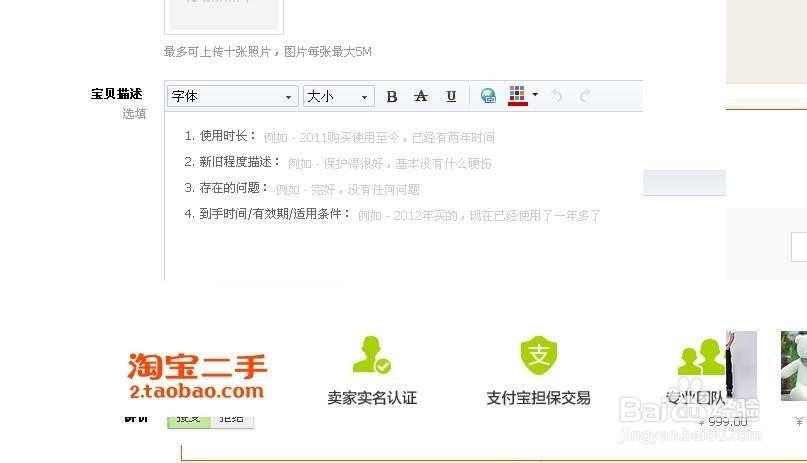
Task: Click the 淘宝二手 2.taobao.com logo
Action: coord(197,376)
